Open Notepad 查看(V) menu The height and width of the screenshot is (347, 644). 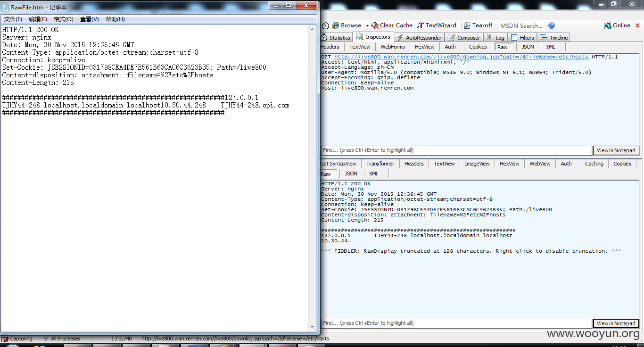[90, 19]
